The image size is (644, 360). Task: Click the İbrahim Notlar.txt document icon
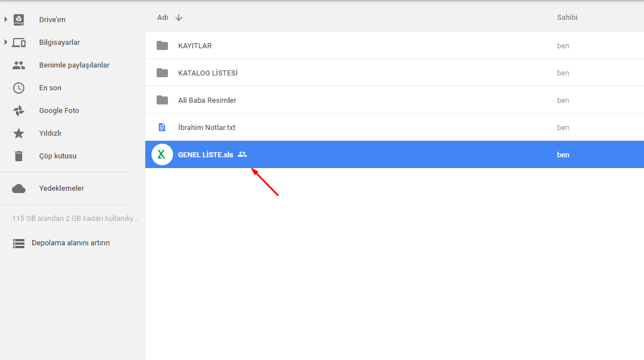[x=162, y=127]
